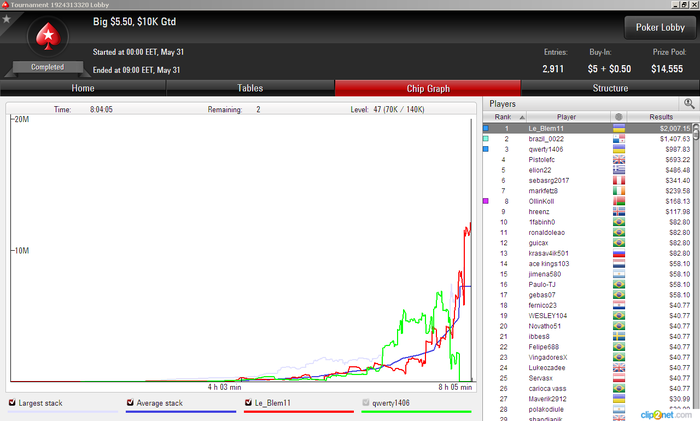Screen dimensions: 700x421
Task: Click the favorite star icon
Action: pos(7,19)
